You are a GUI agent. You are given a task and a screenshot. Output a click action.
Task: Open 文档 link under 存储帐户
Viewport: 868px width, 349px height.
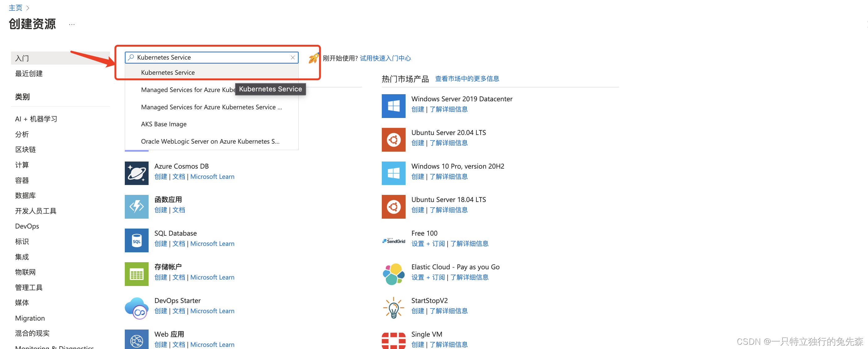tap(179, 277)
